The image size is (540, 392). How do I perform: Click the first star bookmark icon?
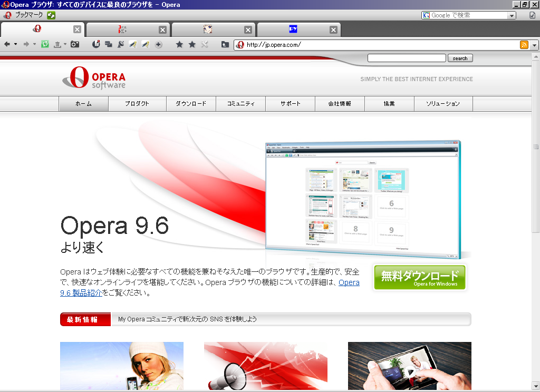tap(179, 44)
